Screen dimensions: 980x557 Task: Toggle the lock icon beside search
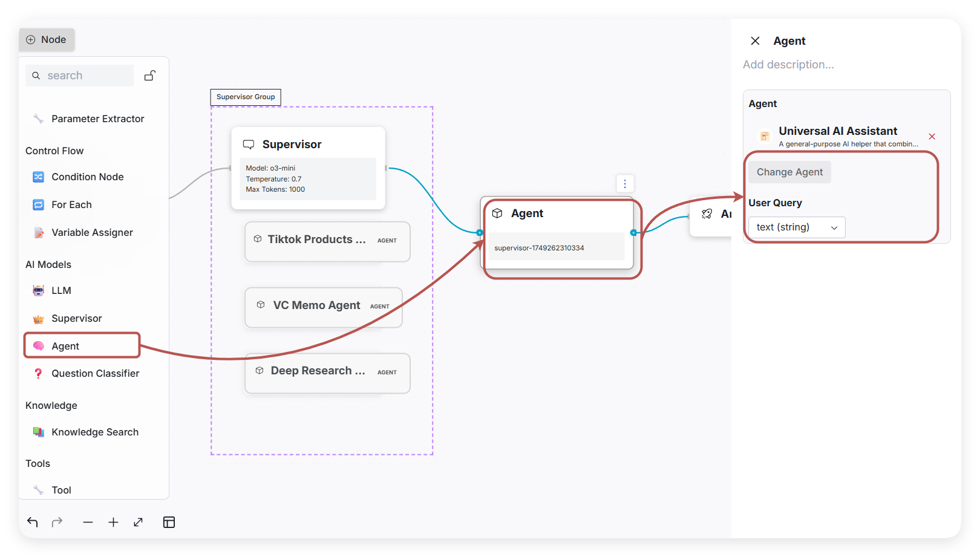pyautogui.click(x=150, y=76)
